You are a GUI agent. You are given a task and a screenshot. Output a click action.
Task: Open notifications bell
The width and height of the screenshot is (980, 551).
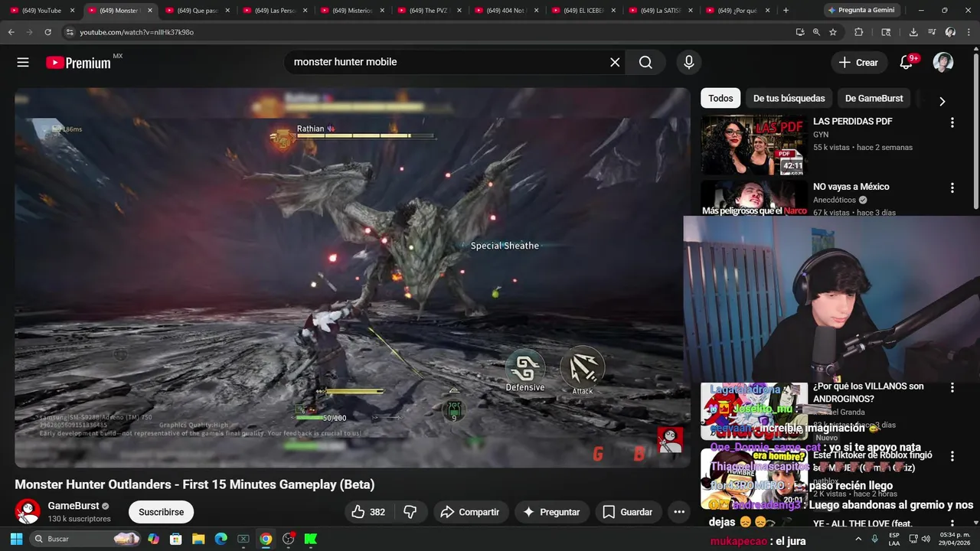tap(906, 63)
